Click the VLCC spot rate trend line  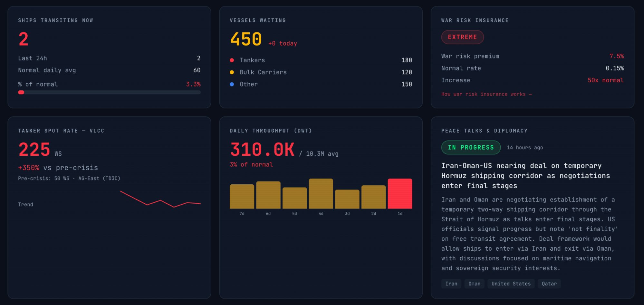(x=160, y=199)
